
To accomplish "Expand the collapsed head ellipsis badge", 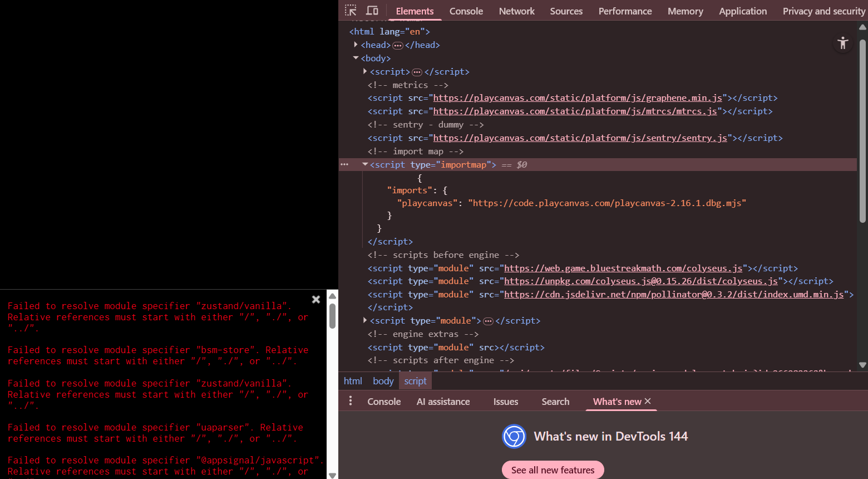I will [398, 45].
